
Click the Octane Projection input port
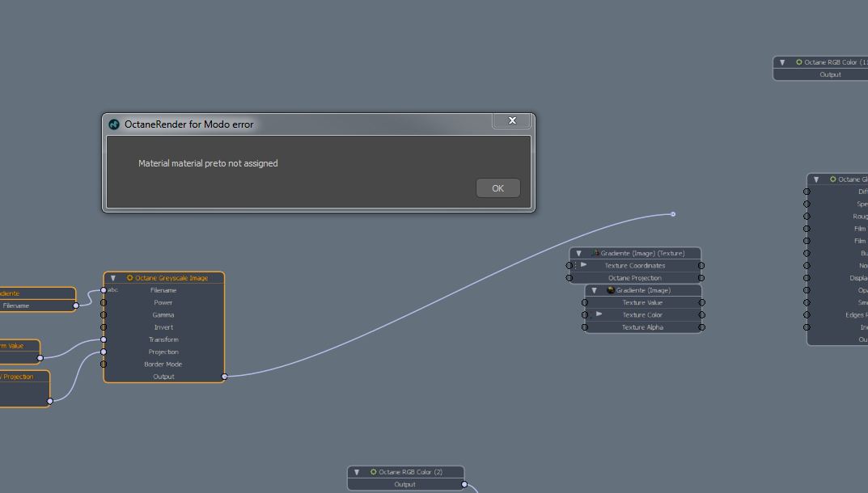coord(569,278)
